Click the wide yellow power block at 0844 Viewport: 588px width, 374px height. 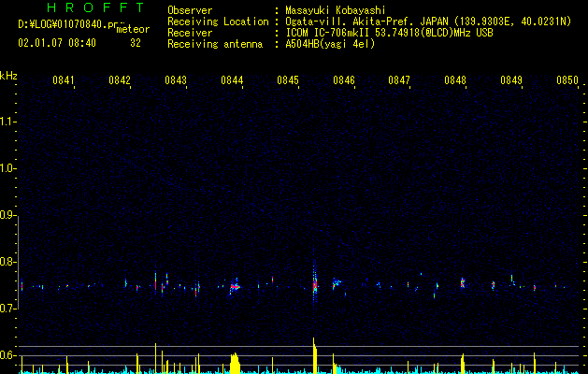click(x=235, y=363)
